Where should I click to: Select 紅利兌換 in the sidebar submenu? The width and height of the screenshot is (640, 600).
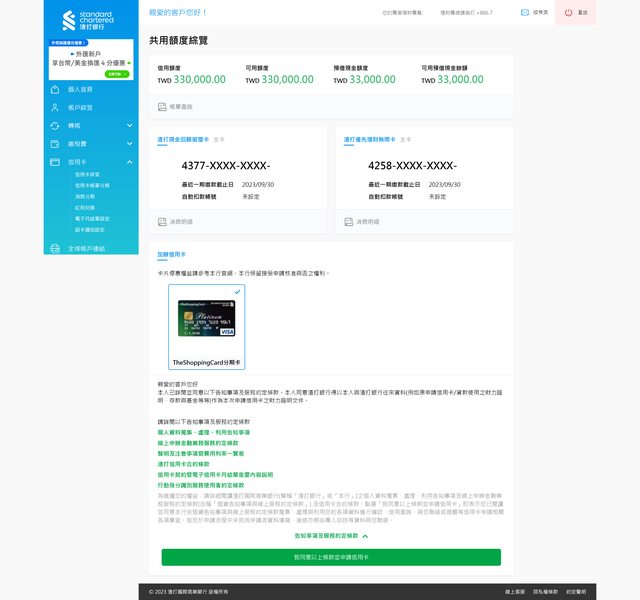coord(87,206)
